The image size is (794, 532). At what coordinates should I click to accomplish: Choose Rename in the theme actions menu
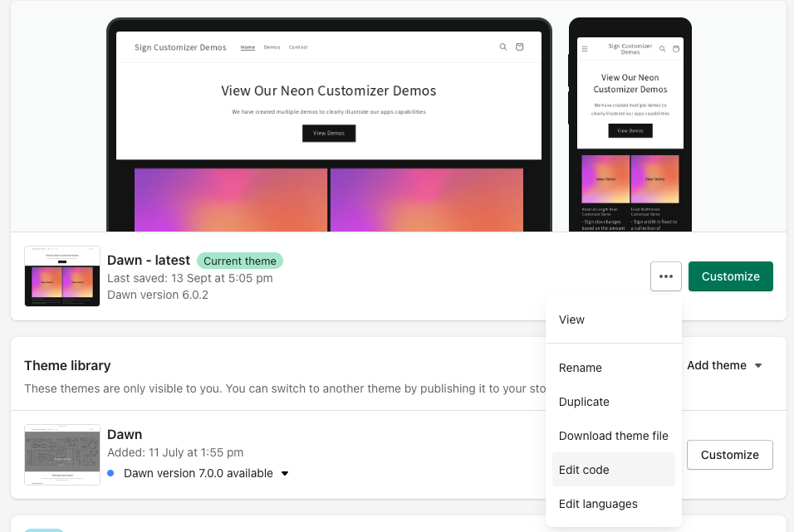point(580,368)
